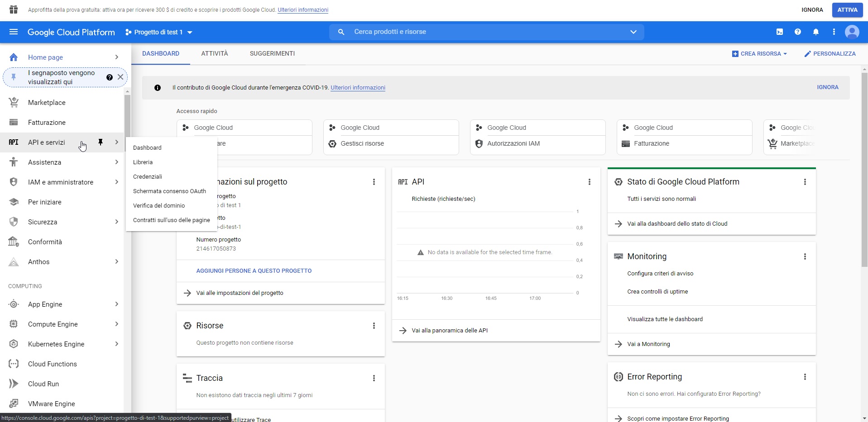The height and width of the screenshot is (422, 868).
Task: Expand the Home page submenu chevron
Action: tap(116, 57)
